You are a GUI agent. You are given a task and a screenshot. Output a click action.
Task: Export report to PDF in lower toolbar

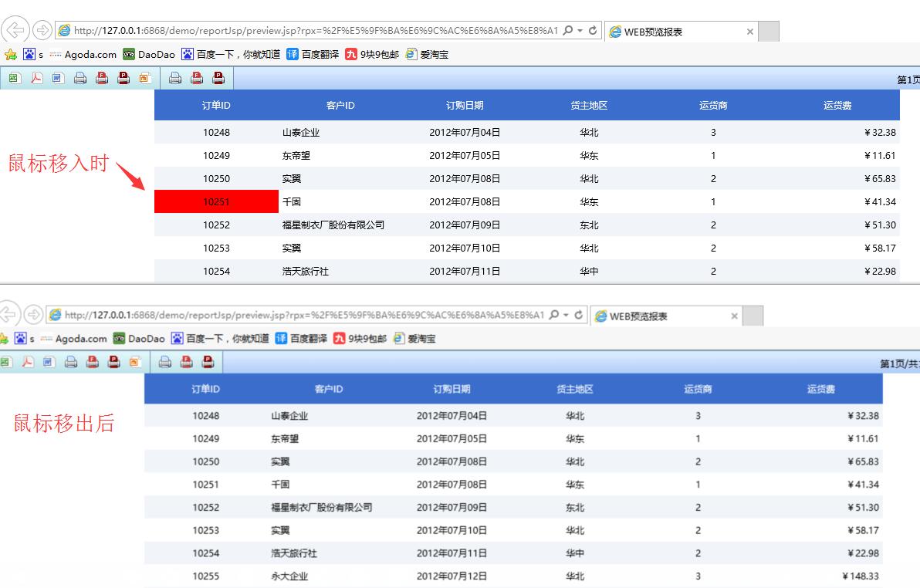[x=27, y=362]
